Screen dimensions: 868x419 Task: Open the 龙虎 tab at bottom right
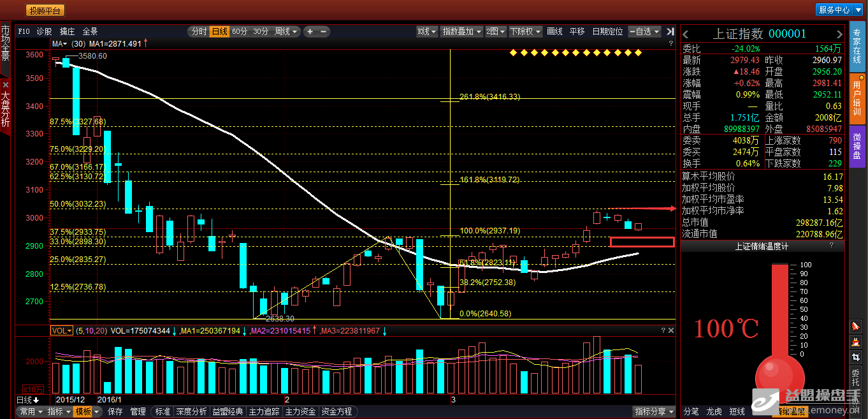pos(714,412)
